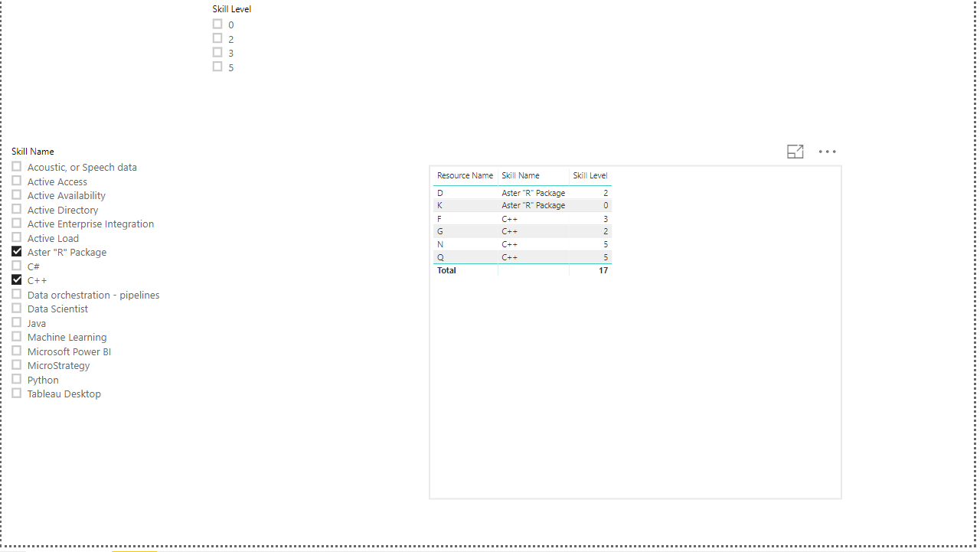Enable the Machine Learning checkbox

tap(17, 336)
